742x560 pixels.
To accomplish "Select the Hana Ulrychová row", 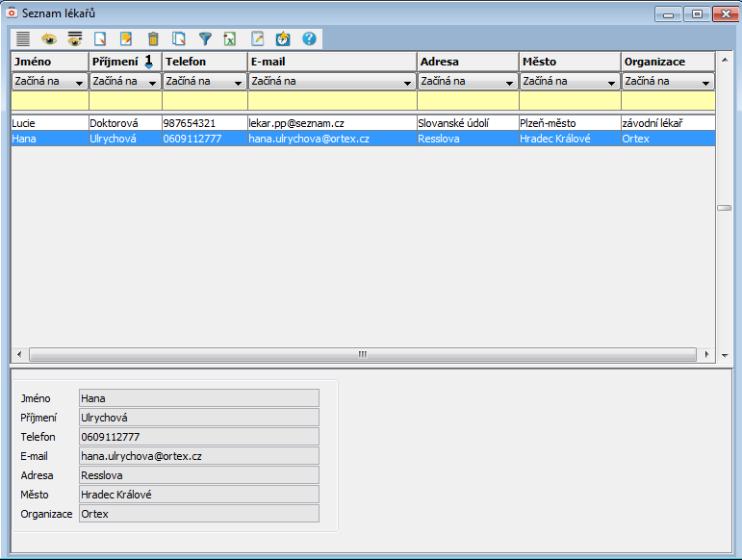I will (x=289, y=139).
